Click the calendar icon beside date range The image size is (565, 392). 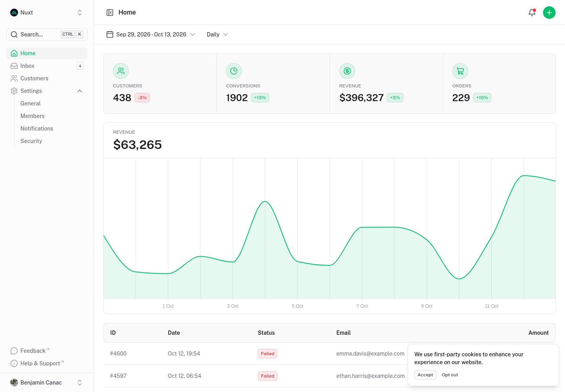click(110, 34)
